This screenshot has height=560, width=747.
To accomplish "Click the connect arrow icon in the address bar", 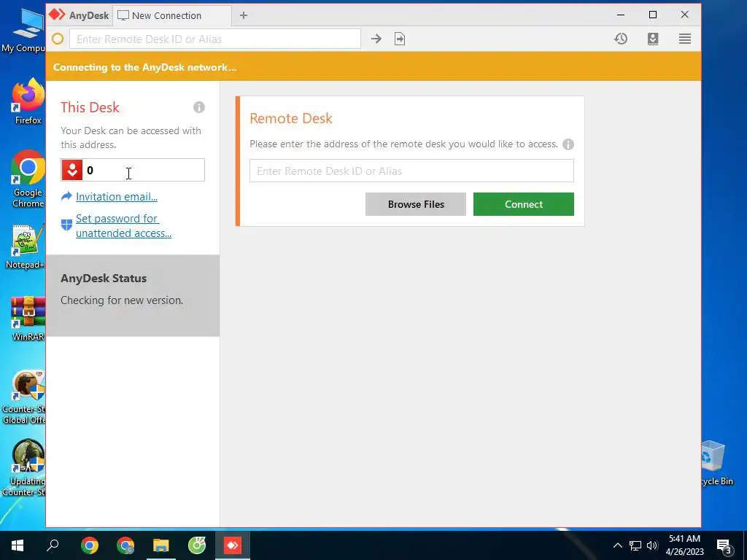I will [376, 39].
